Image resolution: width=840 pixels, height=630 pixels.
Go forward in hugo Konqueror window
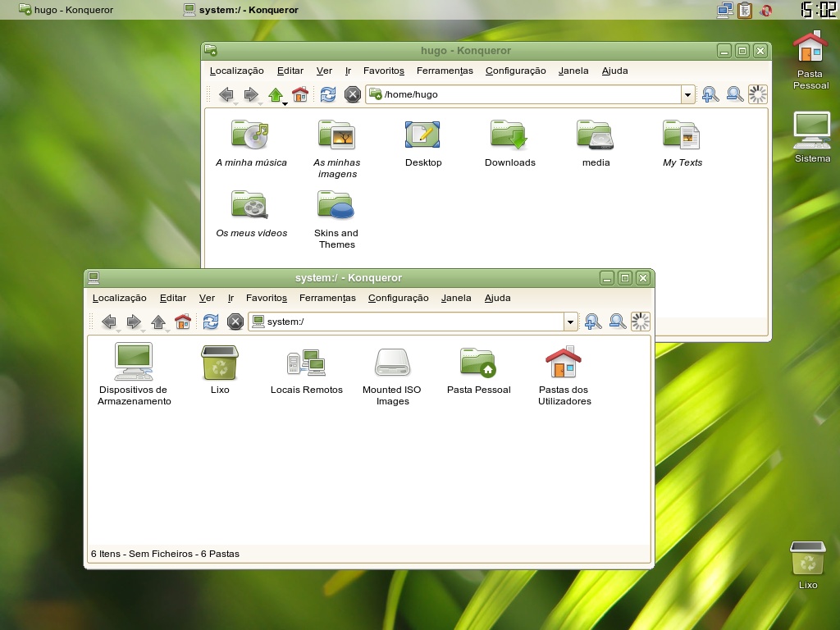click(x=251, y=95)
